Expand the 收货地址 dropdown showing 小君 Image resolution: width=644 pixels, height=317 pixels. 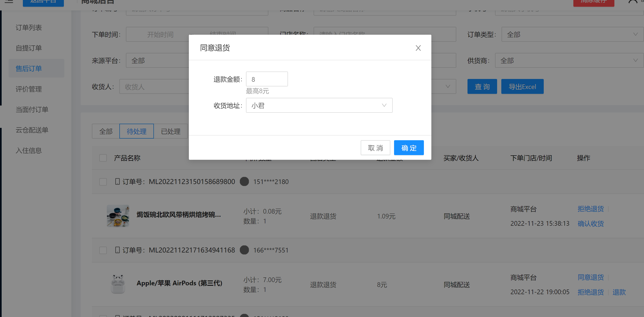[319, 106]
